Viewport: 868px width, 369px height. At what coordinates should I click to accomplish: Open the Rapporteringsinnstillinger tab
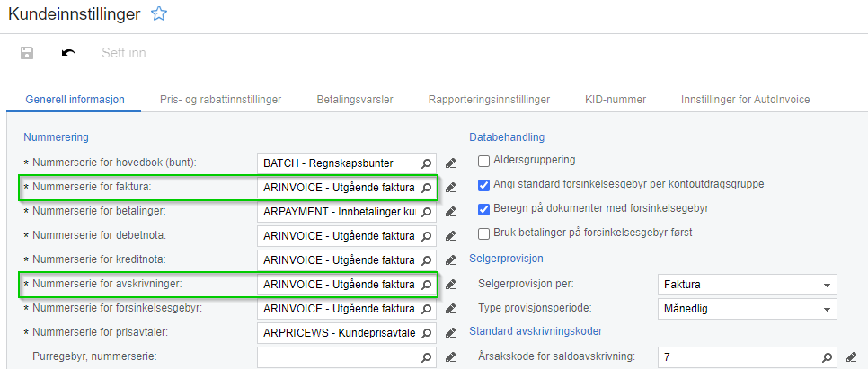(x=489, y=100)
